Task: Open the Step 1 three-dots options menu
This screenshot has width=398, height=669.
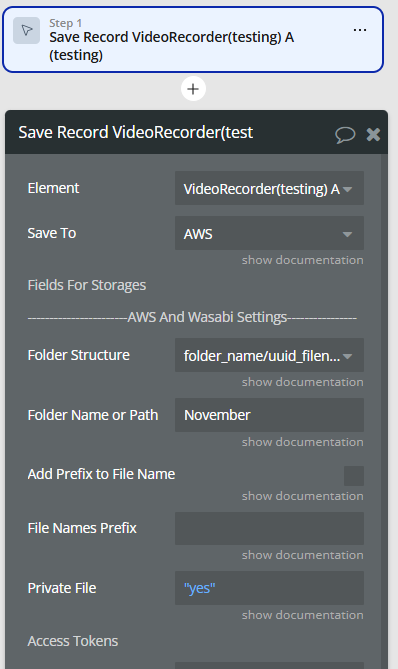Action: click(360, 30)
